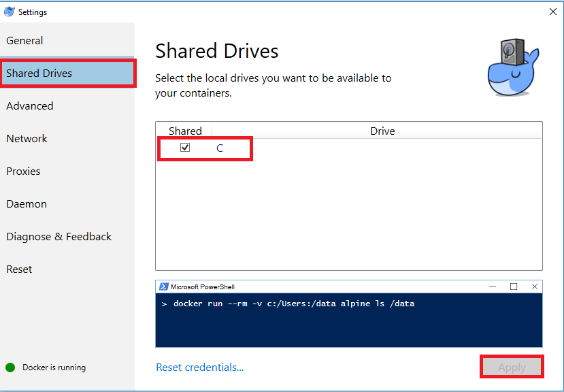The height and width of the screenshot is (392, 564).
Task: Uncheck the shared checkbox for drive C
Action: [x=185, y=147]
